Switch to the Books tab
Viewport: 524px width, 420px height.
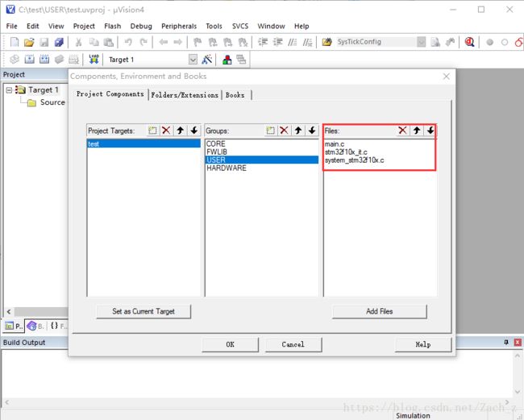pos(235,95)
